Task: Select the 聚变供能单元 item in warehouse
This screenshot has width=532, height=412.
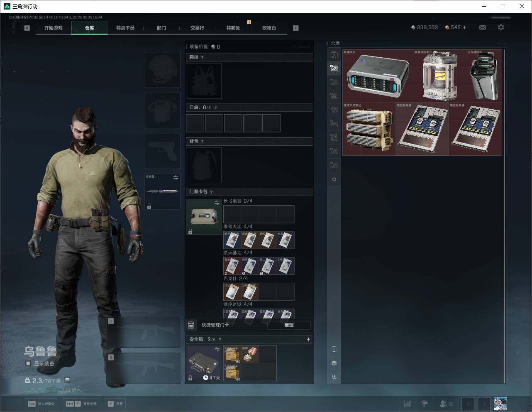Action: (440, 76)
